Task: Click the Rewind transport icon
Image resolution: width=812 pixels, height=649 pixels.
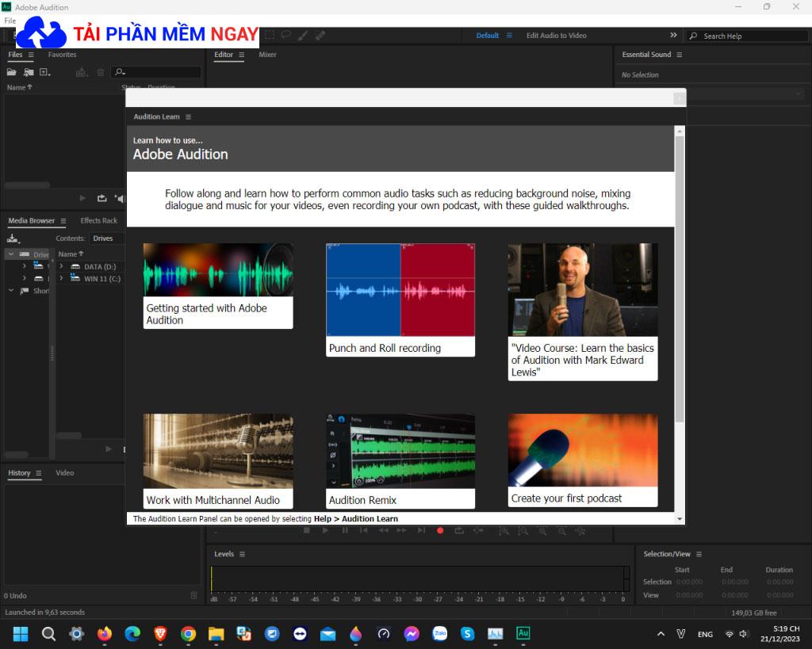Action: point(383,530)
